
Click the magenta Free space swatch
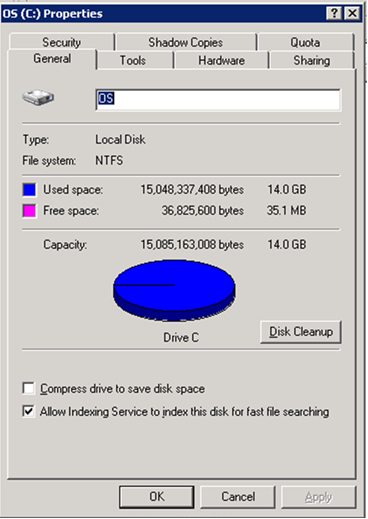pos(29,211)
